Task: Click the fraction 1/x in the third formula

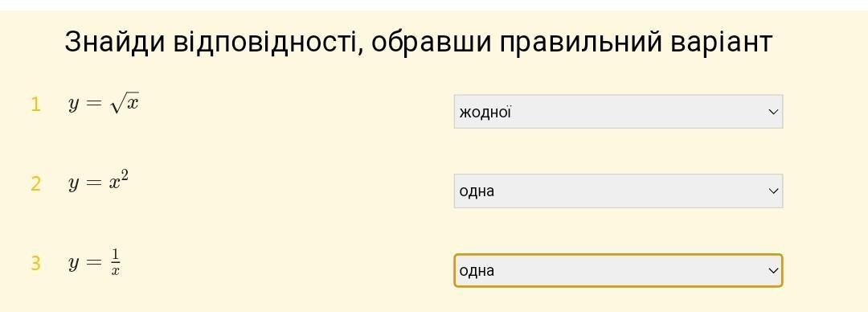Action: tap(115, 262)
